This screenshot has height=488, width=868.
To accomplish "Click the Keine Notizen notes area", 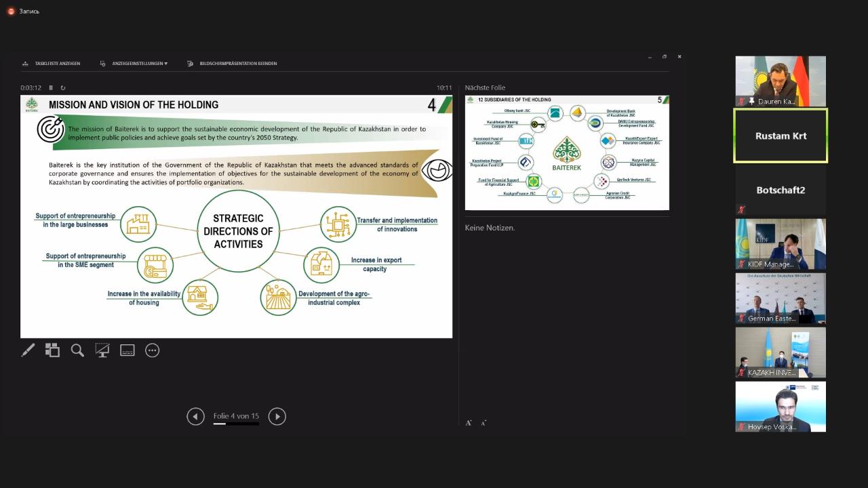I will (x=490, y=228).
